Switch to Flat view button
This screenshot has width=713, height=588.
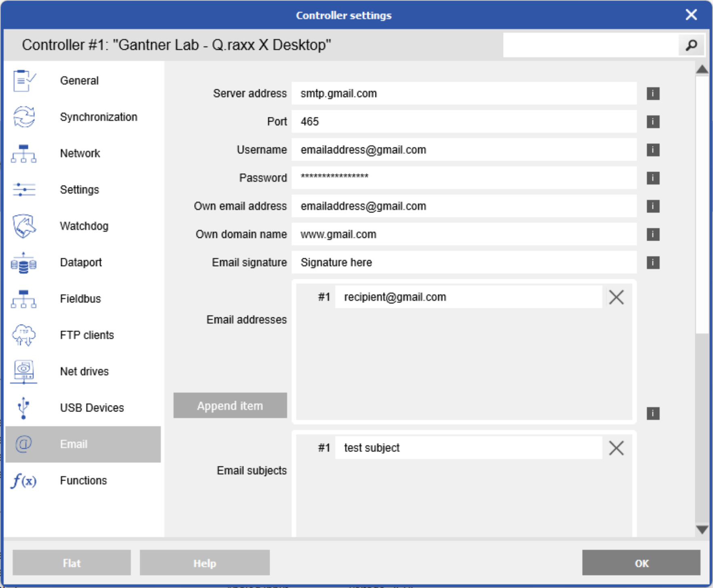[x=71, y=563]
